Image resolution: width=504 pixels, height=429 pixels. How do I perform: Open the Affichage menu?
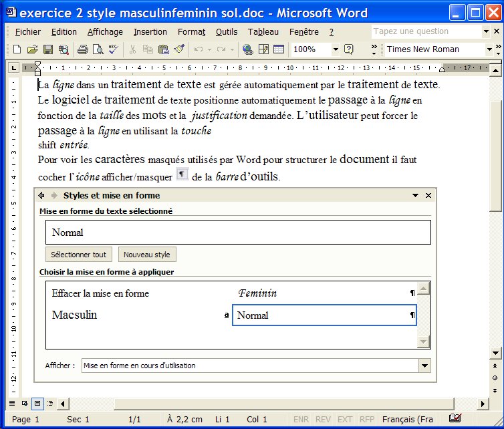(x=105, y=32)
